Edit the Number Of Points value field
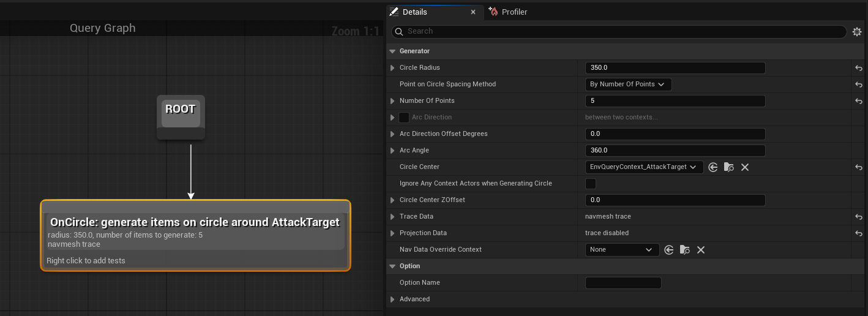Screen dimensions: 868x316 675,101
